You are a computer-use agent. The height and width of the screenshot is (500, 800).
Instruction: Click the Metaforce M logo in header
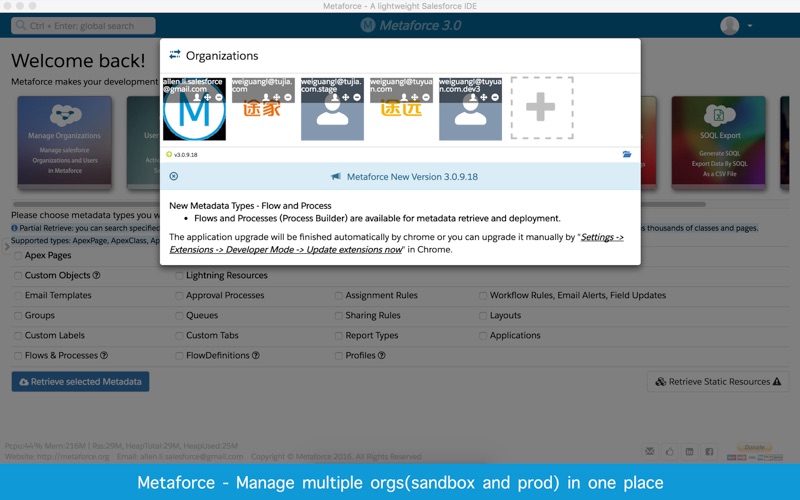tap(368, 25)
